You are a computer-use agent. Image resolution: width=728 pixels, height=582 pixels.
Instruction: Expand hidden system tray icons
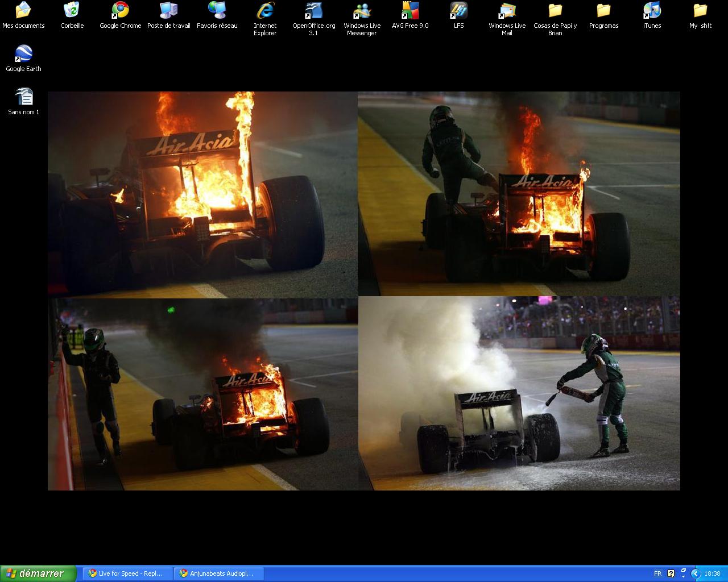(x=695, y=573)
